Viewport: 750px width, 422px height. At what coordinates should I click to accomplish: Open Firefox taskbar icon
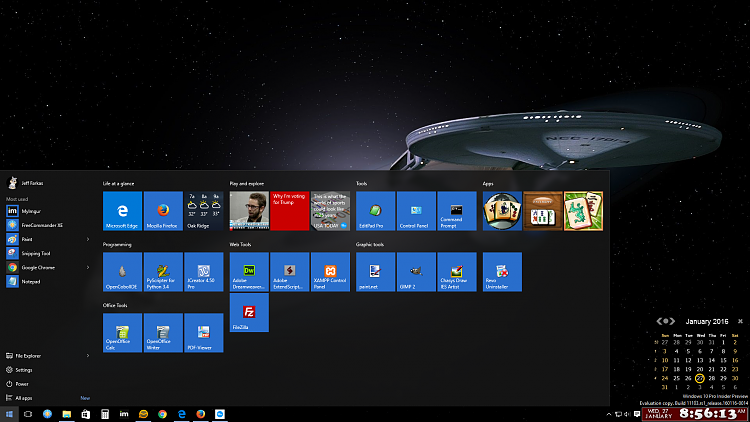(200, 414)
